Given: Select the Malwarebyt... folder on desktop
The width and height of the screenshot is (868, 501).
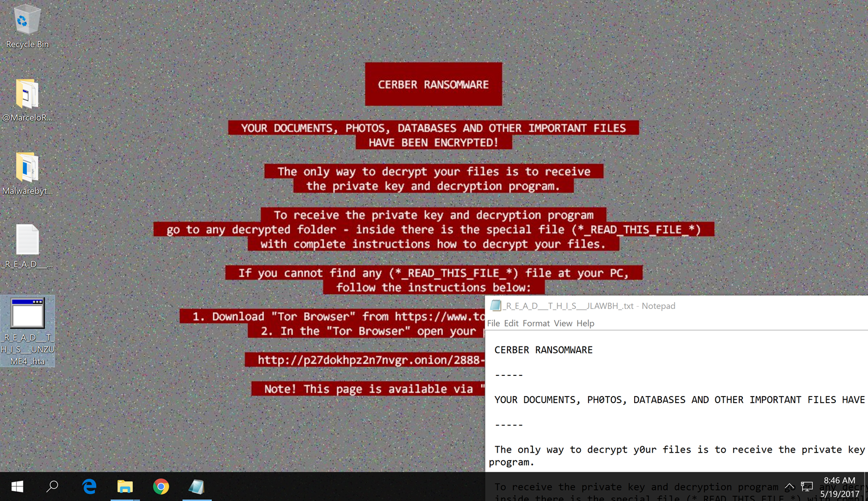Looking at the screenshot, I should pos(27,174).
